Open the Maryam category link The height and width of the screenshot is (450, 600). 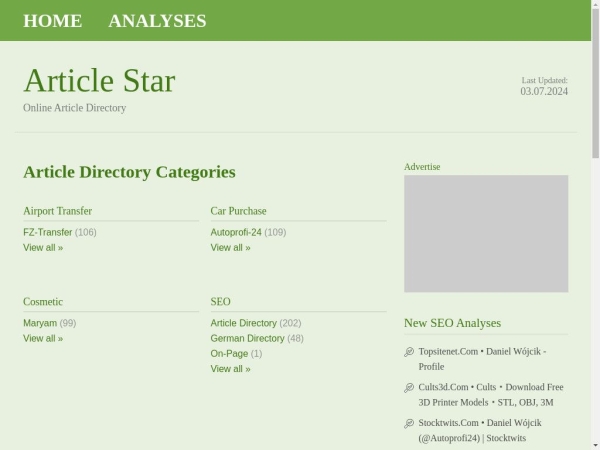point(40,323)
